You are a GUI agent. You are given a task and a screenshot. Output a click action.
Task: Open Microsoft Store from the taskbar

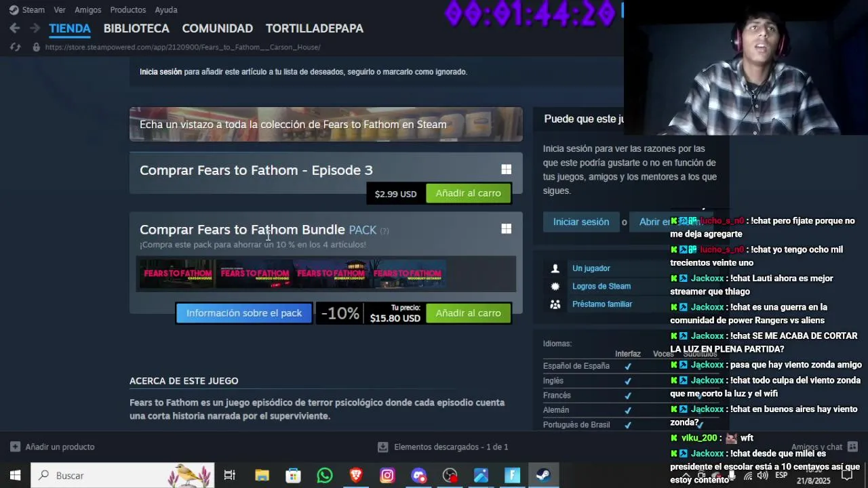pyautogui.click(x=293, y=475)
